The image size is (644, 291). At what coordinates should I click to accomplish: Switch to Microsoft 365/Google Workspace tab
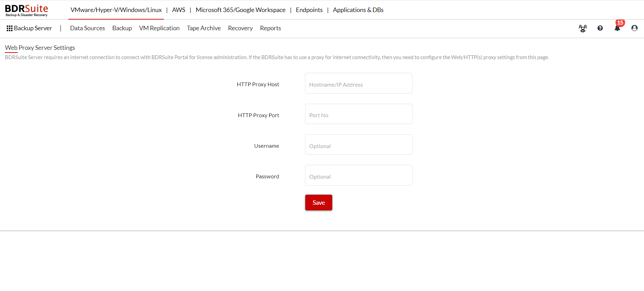(240, 10)
